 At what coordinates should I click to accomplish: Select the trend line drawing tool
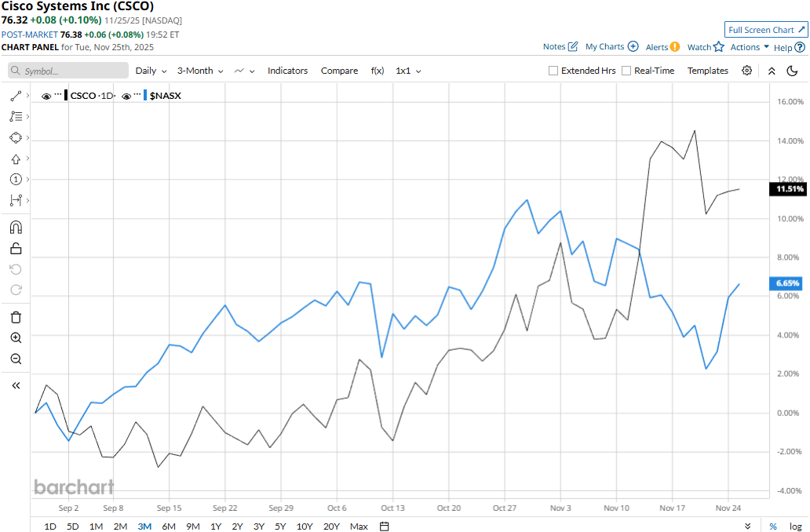(x=16, y=96)
